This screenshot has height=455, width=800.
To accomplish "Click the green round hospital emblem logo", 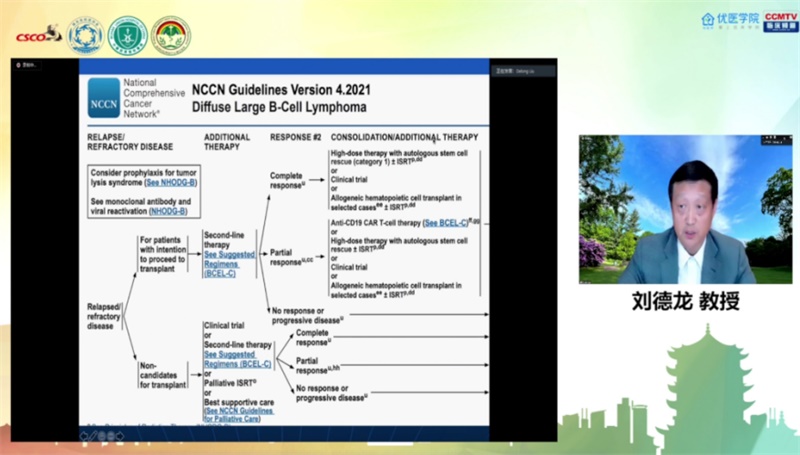I will (128, 36).
